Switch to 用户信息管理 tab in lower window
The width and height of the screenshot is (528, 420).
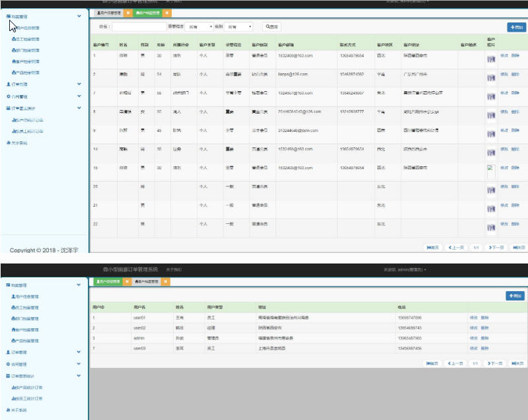[x=108, y=281]
